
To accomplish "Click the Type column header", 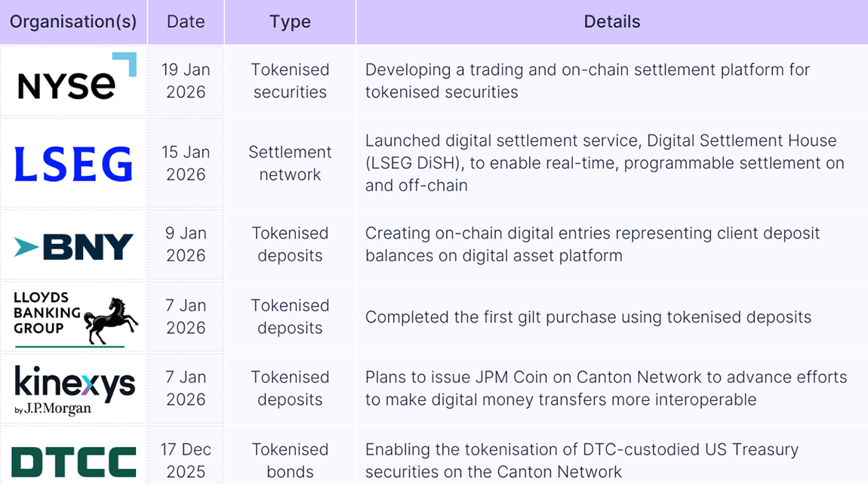I will pyautogui.click(x=290, y=22).
